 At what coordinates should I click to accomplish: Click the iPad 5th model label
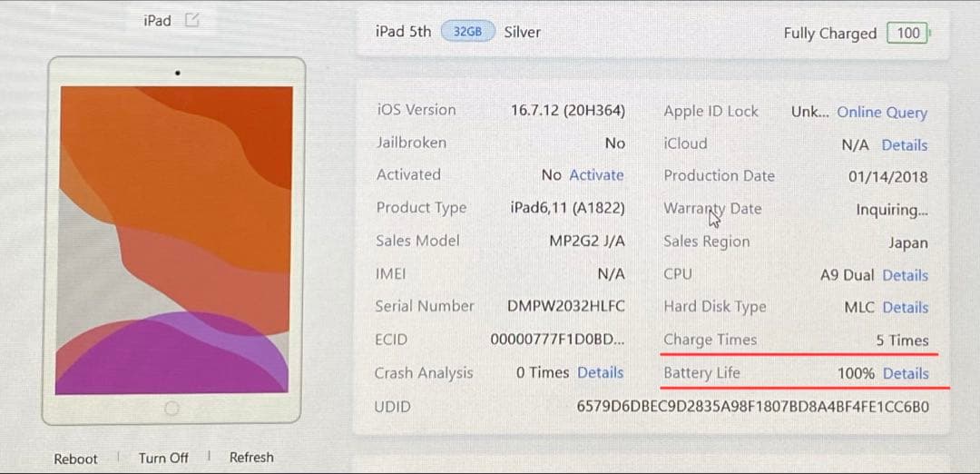(403, 32)
